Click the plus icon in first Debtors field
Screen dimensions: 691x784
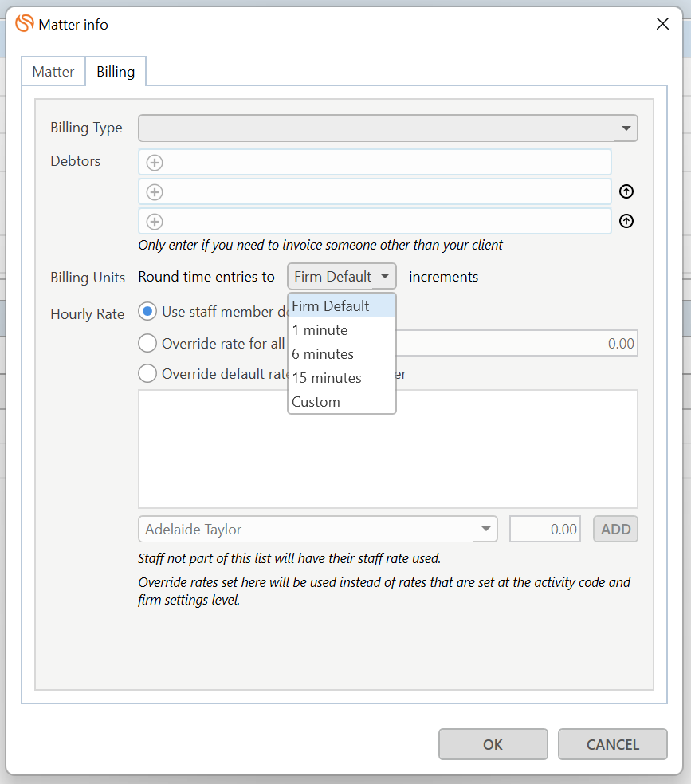(155, 163)
